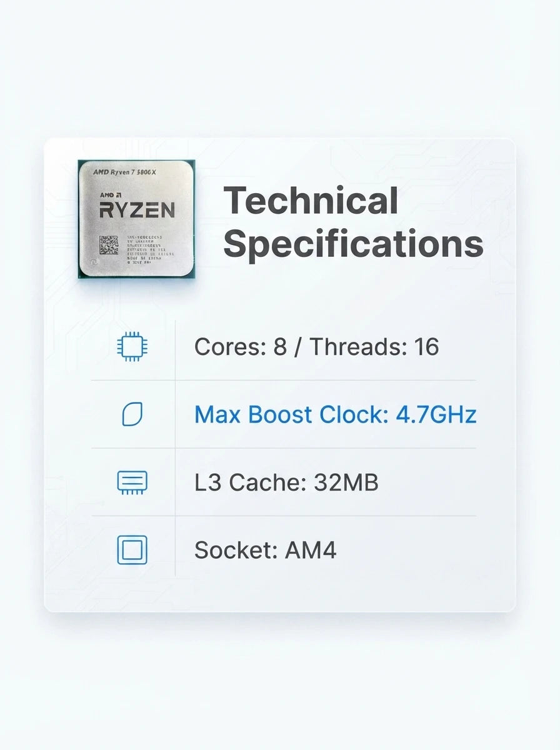This screenshot has width=560, height=750.
Task: Click the engraved serial text on the processor
Action: click(x=146, y=252)
